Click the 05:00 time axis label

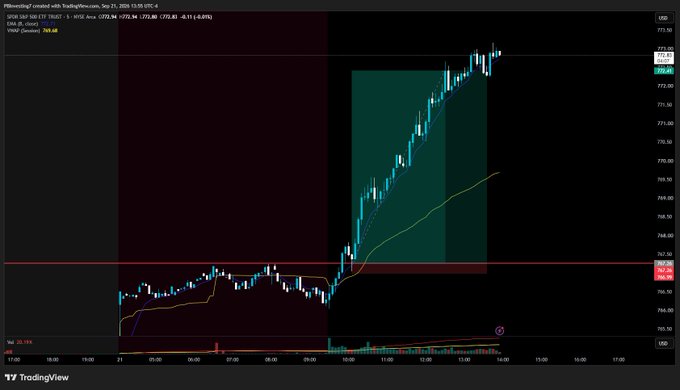coord(155,360)
